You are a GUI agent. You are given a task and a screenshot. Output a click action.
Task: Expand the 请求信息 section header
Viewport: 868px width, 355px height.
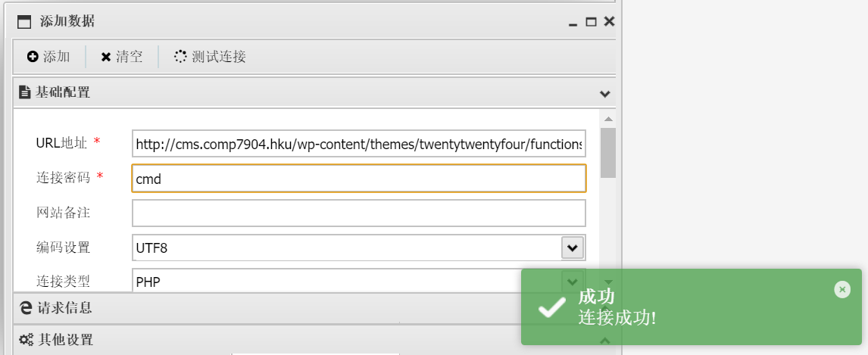click(64, 307)
